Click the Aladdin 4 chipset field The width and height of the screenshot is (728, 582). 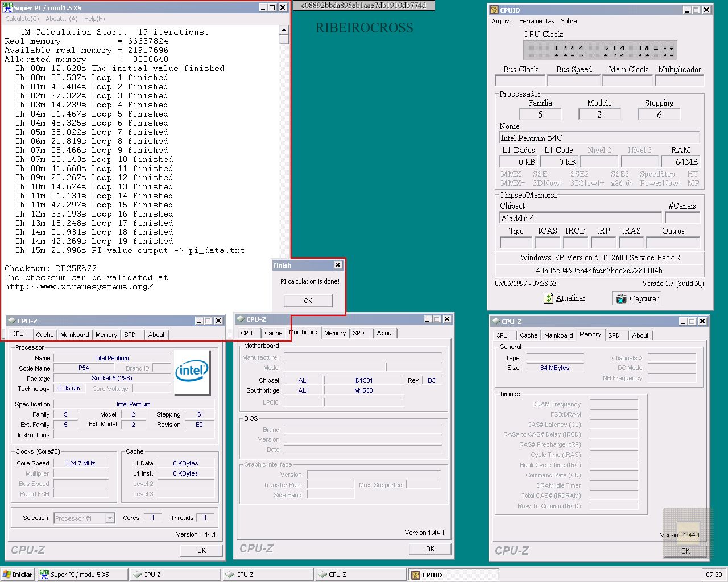[581, 218]
